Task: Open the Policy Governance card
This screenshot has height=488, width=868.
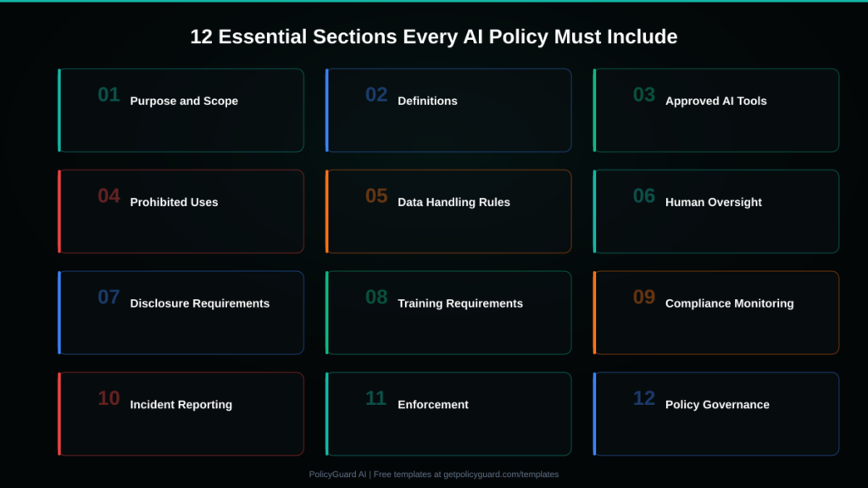Action: coord(716,414)
